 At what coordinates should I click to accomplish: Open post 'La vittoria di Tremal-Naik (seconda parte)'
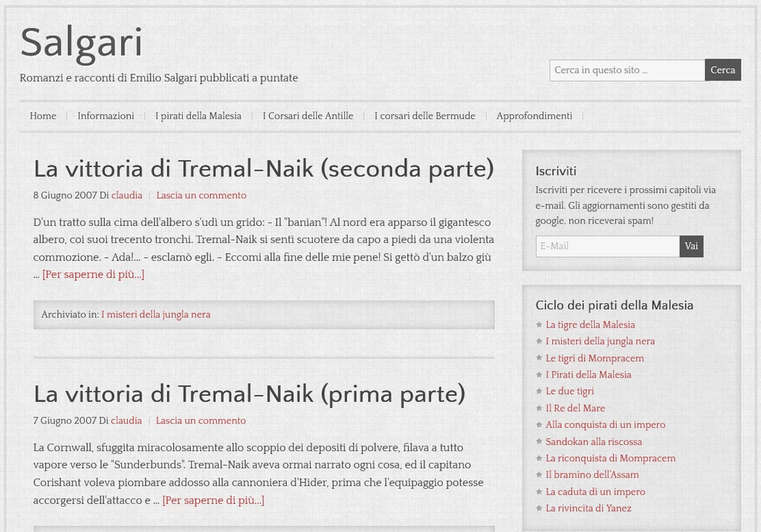point(264,169)
